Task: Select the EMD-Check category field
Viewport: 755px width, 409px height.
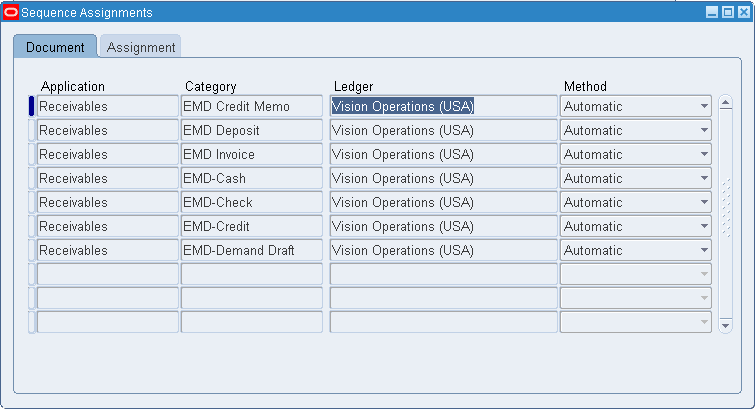Action: click(251, 202)
